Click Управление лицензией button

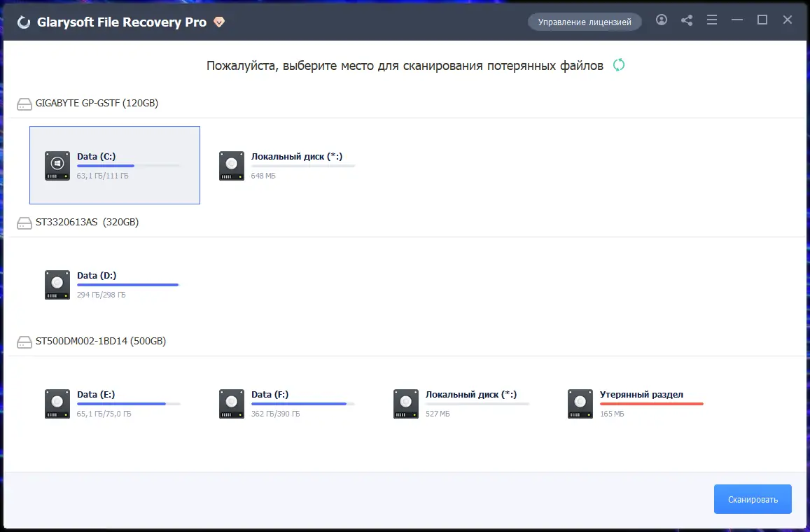(585, 22)
